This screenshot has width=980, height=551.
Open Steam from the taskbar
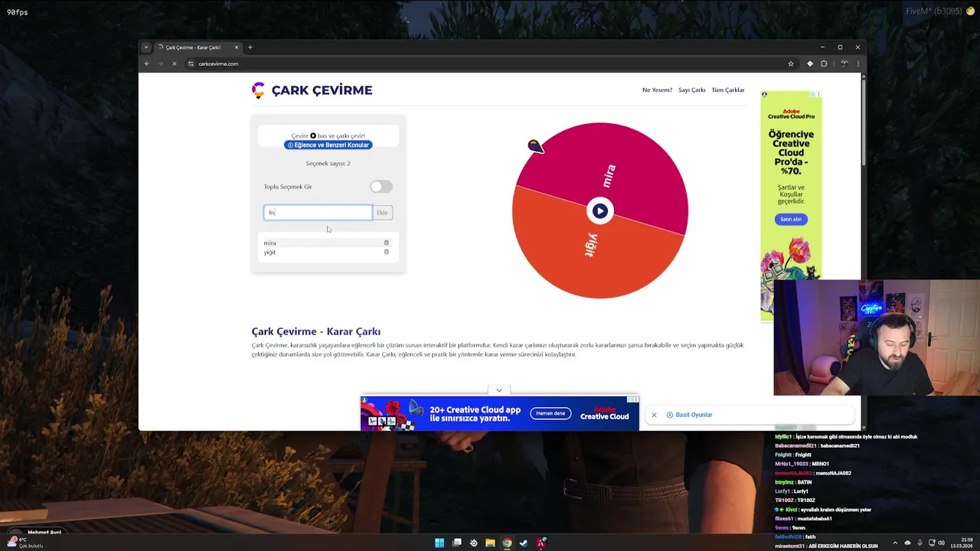[x=524, y=543]
